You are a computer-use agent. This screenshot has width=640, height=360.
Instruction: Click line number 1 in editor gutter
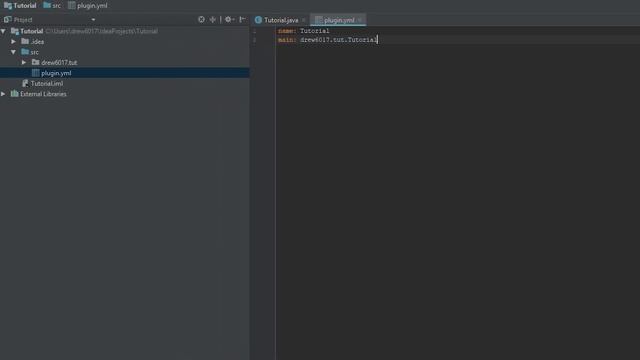coord(255,31)
